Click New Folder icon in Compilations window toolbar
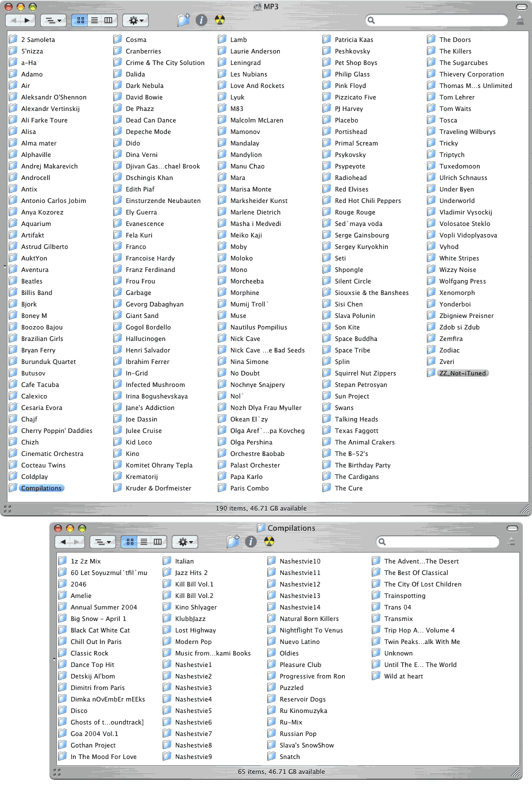 [233, 542]
